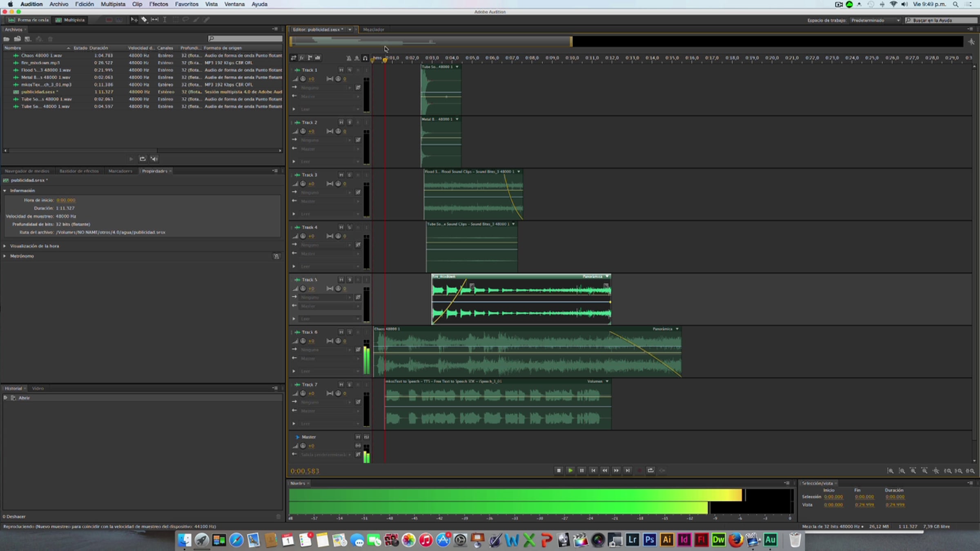
Task: Click the Stop playback button
Action: coord(559,471)
